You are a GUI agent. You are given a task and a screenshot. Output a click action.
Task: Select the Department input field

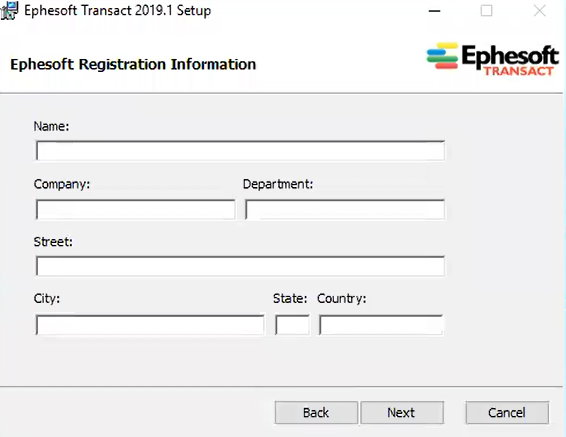coord(345,209)
